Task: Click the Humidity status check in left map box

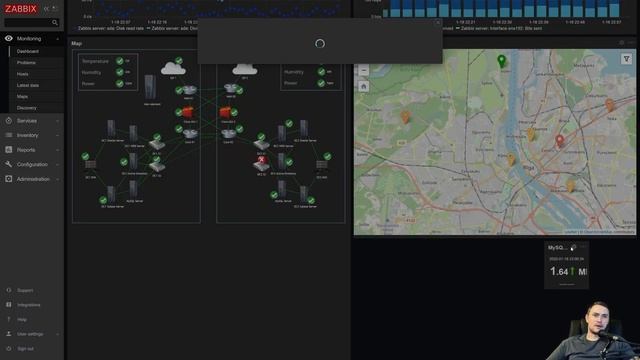Action: coord(120,72)
